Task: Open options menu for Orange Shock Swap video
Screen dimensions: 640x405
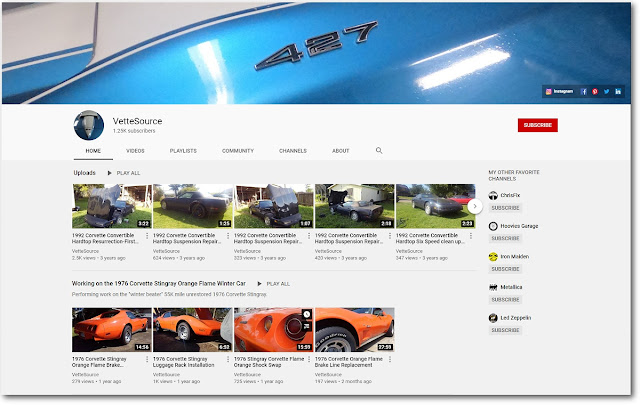Action: [309, 359]
